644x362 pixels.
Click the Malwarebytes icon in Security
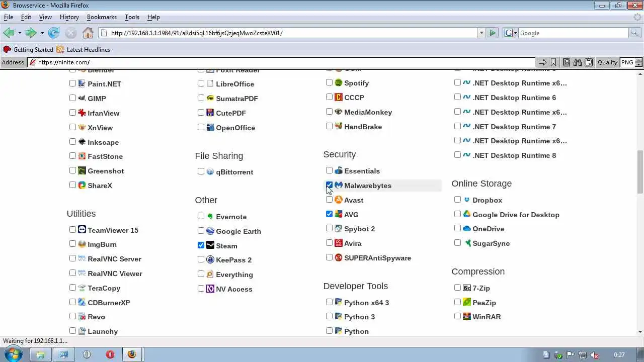point(339,186)
